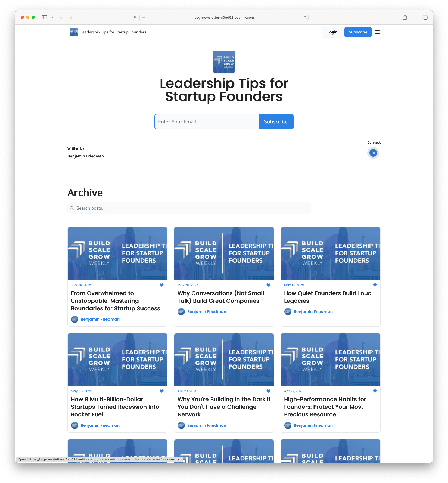Click the LinkedIn connect icon
This screenshot has height=483, width=448.
373,153
